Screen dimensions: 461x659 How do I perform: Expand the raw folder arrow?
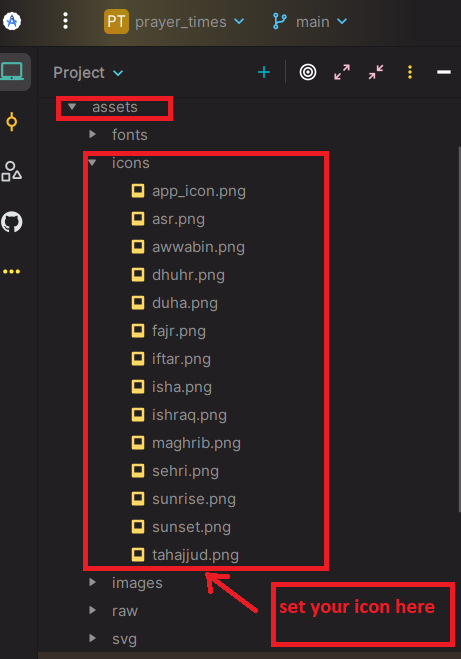point(92,610)
